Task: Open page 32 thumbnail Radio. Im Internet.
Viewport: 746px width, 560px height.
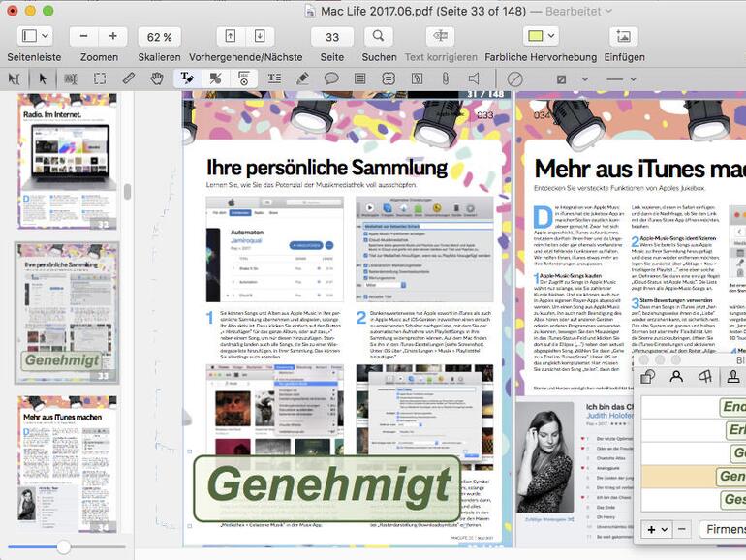Action: 67,161
